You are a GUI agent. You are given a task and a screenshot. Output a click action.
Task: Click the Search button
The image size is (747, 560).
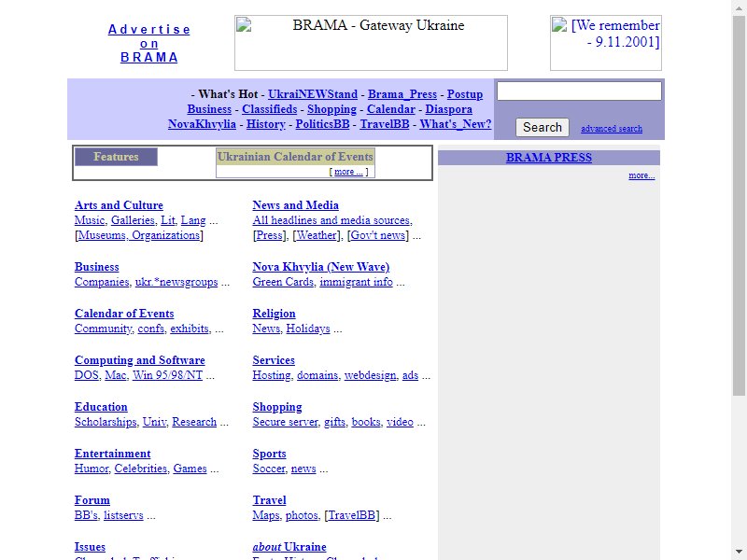tap(543, 128)
